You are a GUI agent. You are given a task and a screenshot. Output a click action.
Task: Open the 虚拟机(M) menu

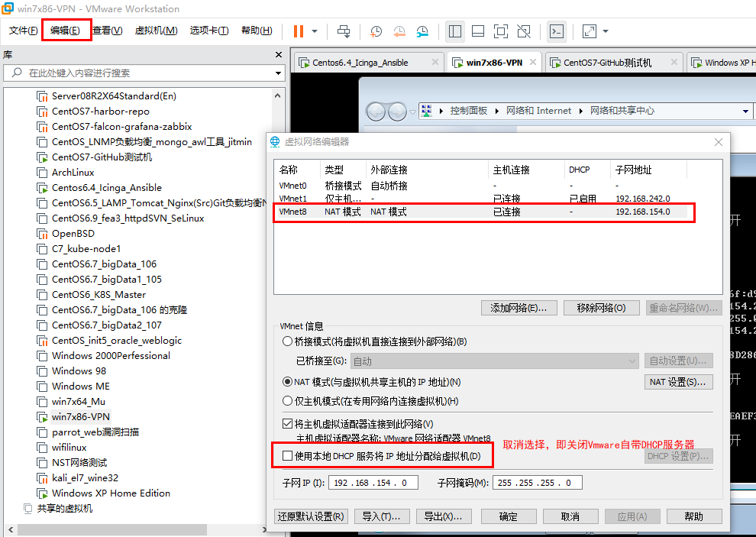click(157, 31)
